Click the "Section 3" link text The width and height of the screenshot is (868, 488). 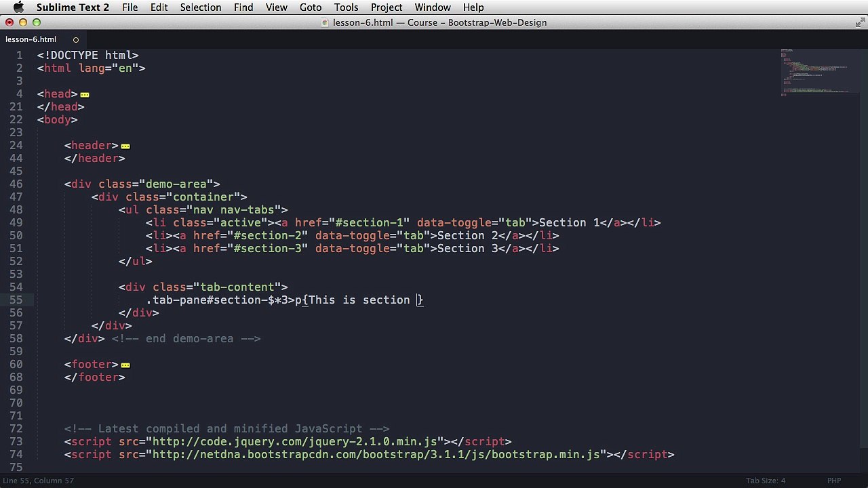tap(468, 249)
